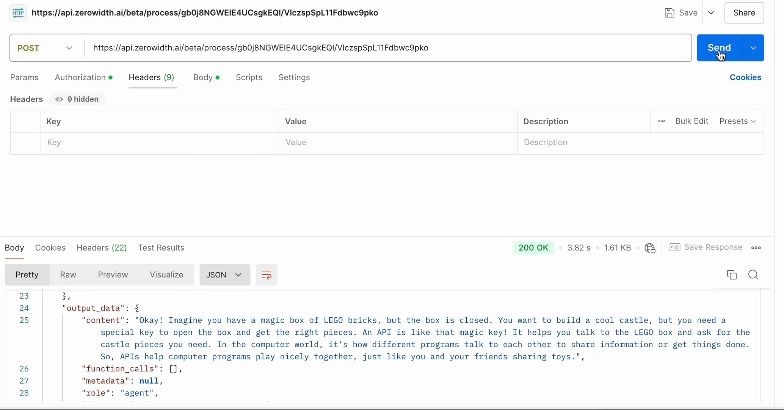Click line number 24 in the gutter
This screenshot has width=784, height=410.
[x=24, y=308]
